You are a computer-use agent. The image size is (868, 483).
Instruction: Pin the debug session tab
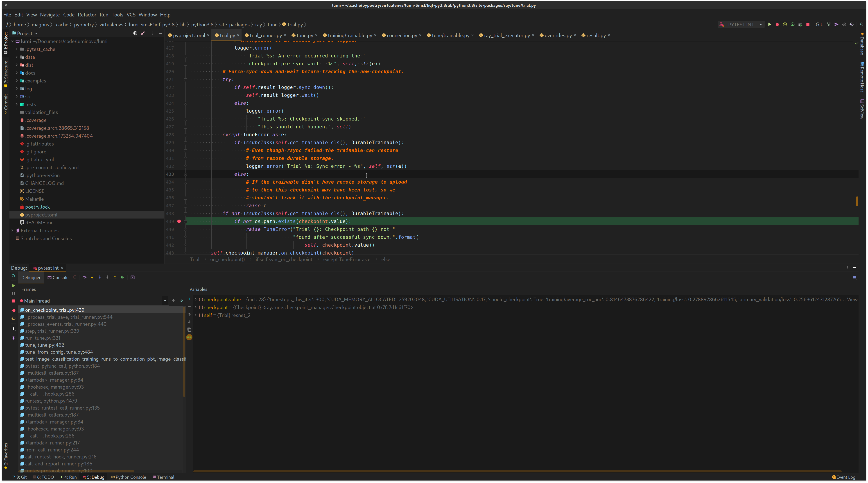[14, 338]
